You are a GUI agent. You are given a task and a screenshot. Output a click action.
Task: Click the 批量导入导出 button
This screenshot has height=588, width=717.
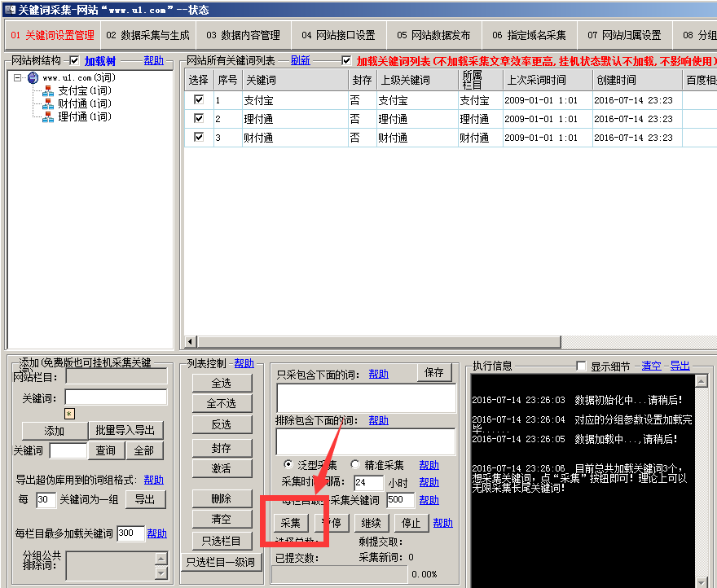click(125, 430)
